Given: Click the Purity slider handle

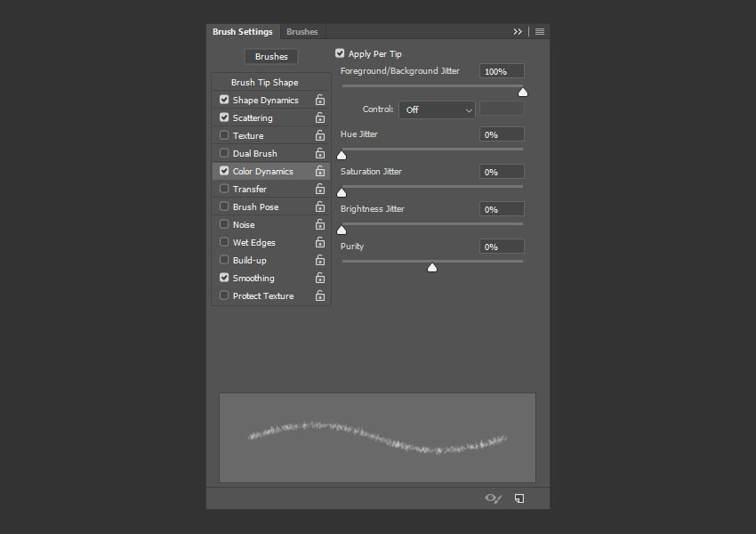Looking at the screenshot, I should click(432, 267).
